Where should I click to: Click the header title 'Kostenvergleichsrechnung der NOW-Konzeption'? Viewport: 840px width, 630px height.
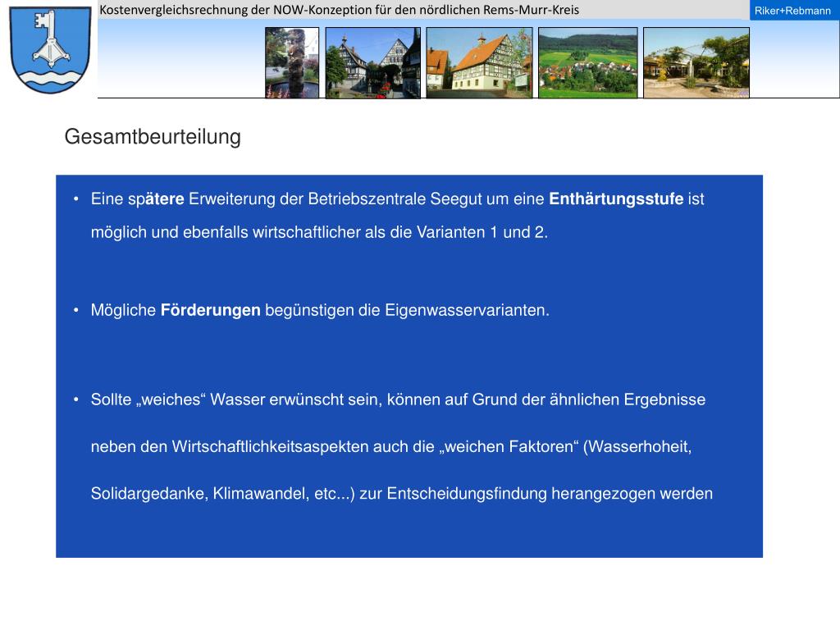[x=339, y=10]
